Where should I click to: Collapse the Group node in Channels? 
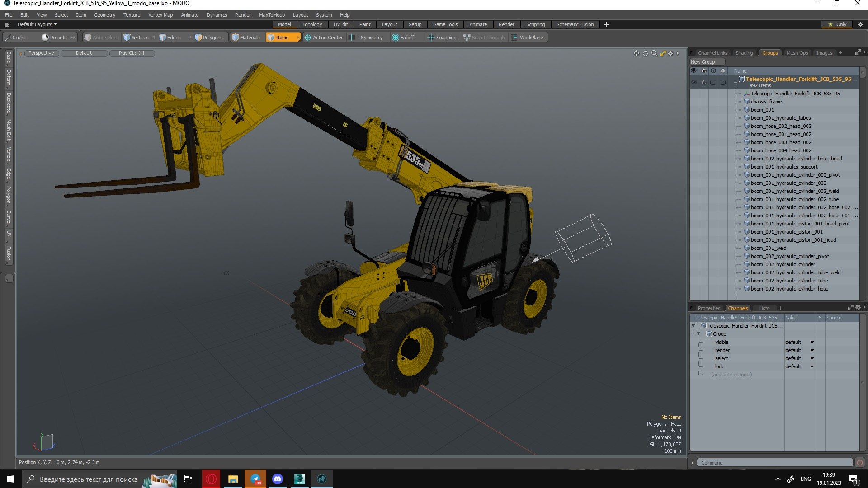pos(699,334)
